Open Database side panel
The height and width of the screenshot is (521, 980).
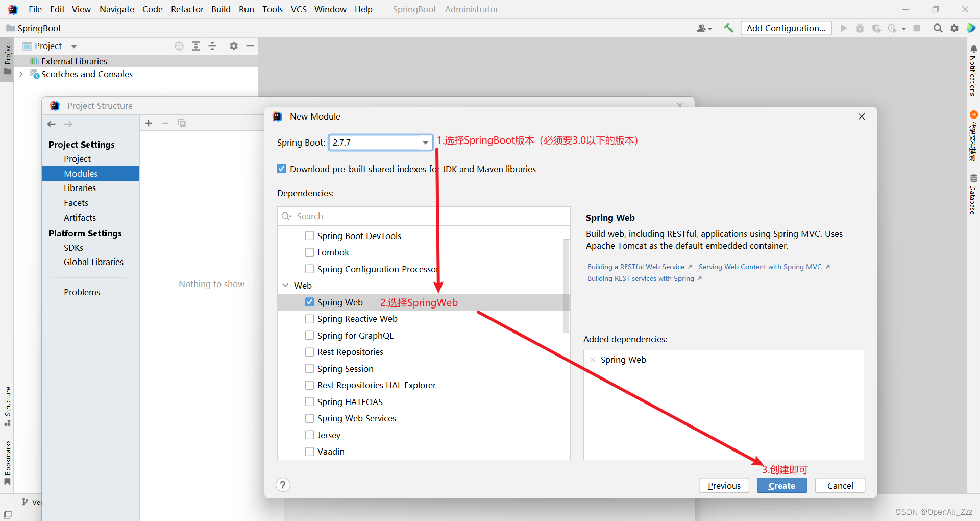(973, 194)
